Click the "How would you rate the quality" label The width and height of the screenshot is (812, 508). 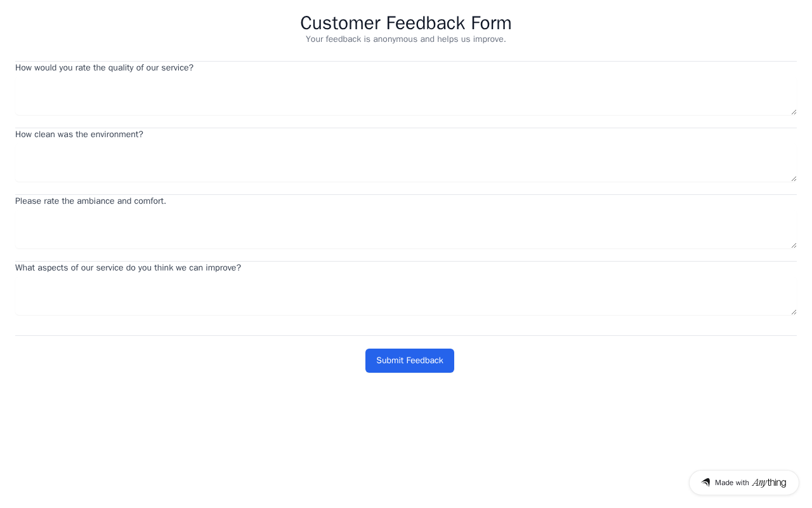(x=104, y=68)
